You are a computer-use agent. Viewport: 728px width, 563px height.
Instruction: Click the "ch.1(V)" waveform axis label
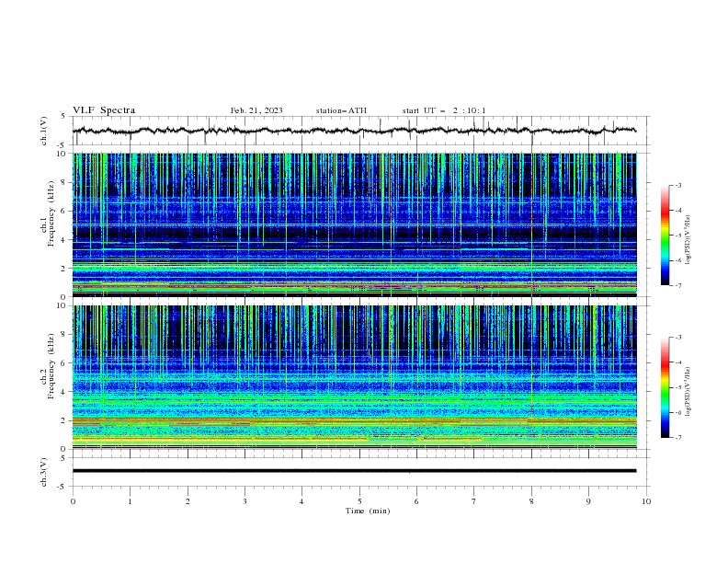click(x=44, y=131)
